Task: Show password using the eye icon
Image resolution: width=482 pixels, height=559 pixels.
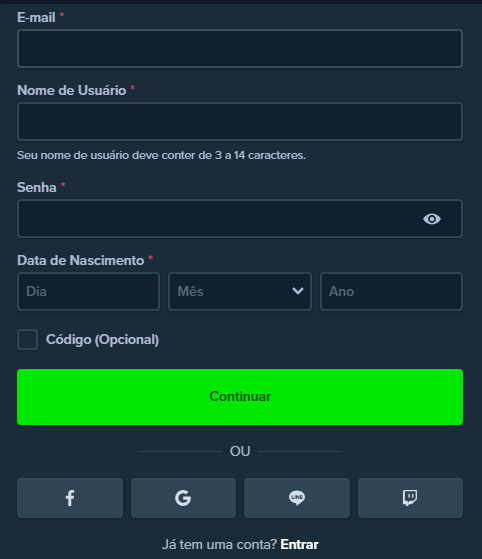Action: click(432, 219)
